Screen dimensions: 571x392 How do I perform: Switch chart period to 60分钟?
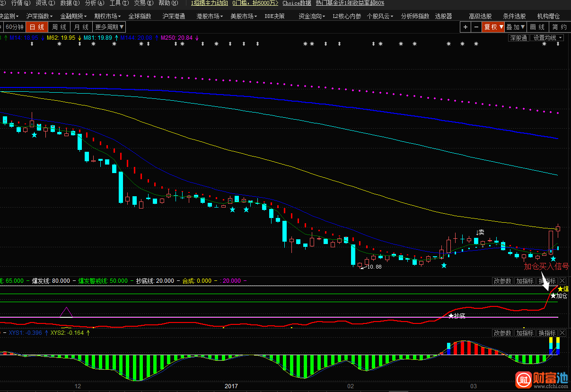[x=14, y=27]
